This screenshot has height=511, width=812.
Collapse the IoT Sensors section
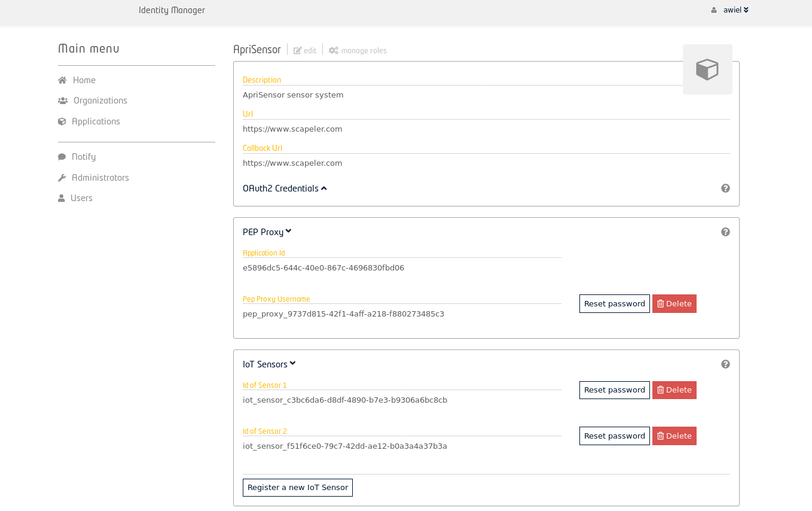click(269, 364)
